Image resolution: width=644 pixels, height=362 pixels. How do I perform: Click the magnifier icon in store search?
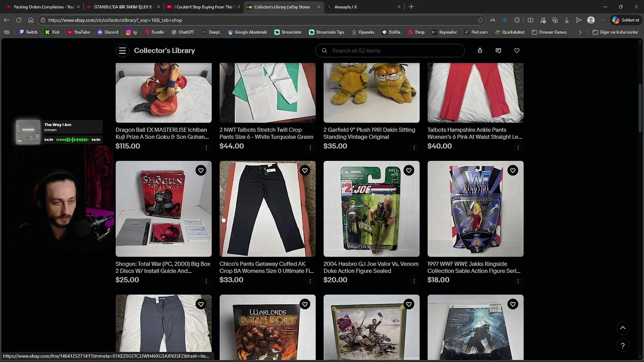(x=325, y=51)
